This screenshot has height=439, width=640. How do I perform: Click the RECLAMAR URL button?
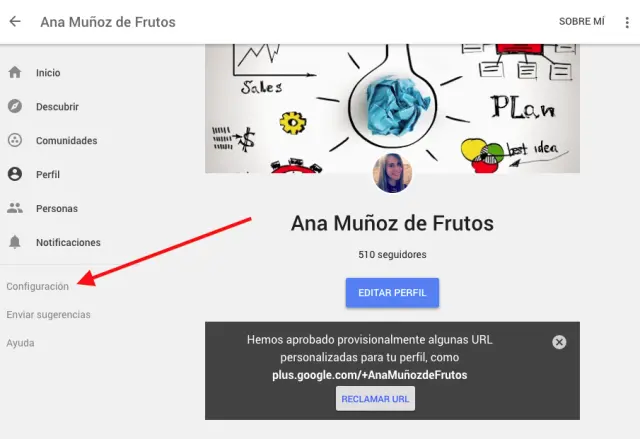point(376,399)
